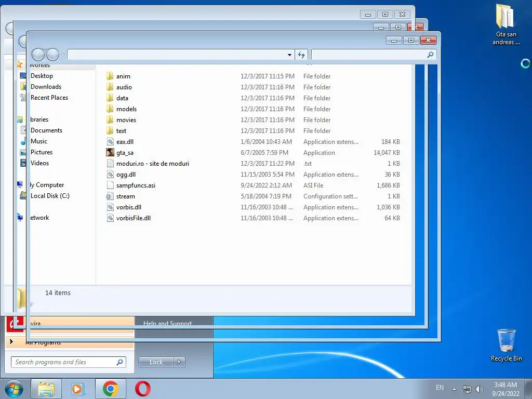Open Music library
Image resolution: width=532 pixels, height=399 pixels.
tap(38, 141)
